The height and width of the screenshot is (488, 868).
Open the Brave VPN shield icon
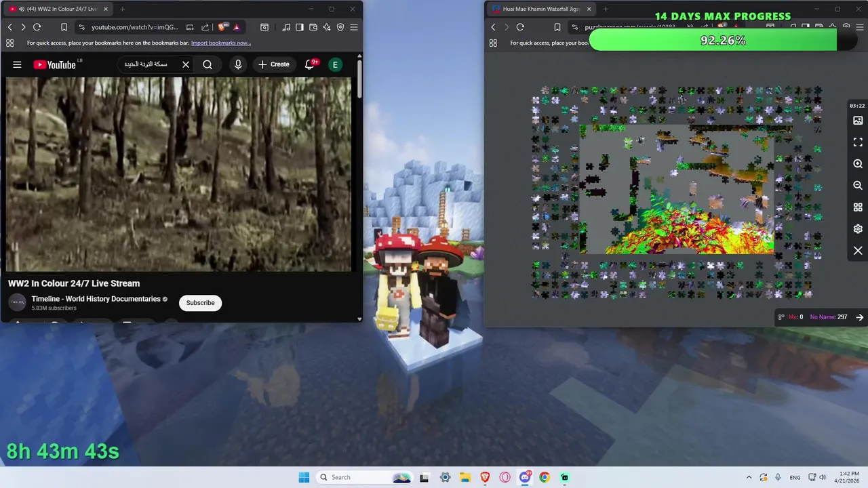click(x=340, y=27)
